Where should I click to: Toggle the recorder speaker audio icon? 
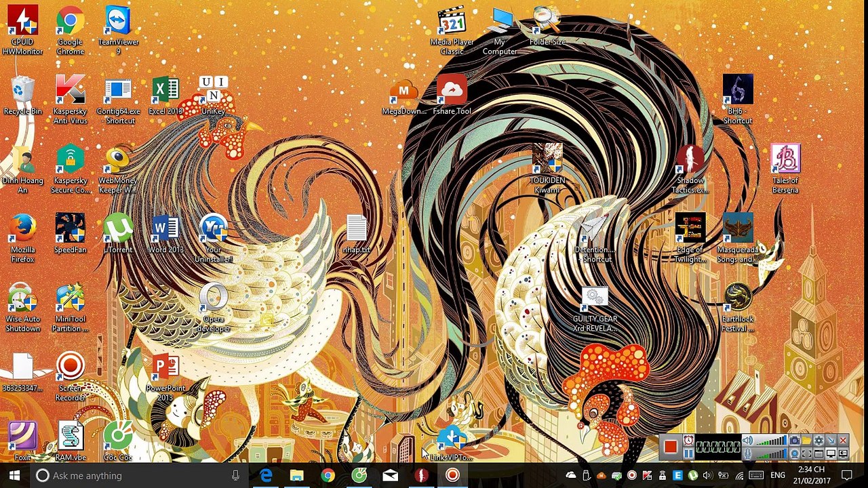[x=748, y=441]
